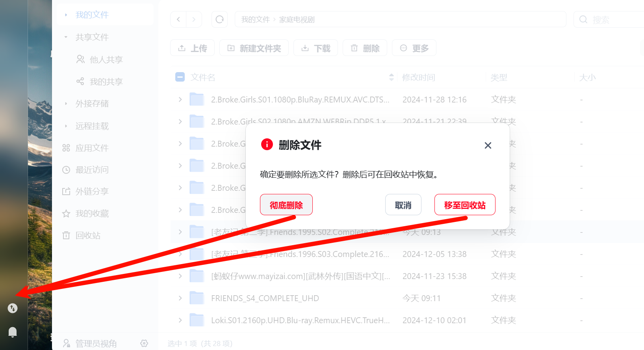Screen dimensions: 644x350
Task: Collapse the 共享文件 section
Action: pos(66,37)
